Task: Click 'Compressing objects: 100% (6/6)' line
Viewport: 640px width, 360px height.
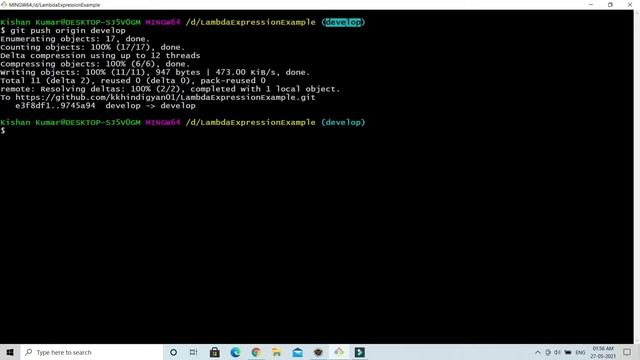Action: coord(95,64)
